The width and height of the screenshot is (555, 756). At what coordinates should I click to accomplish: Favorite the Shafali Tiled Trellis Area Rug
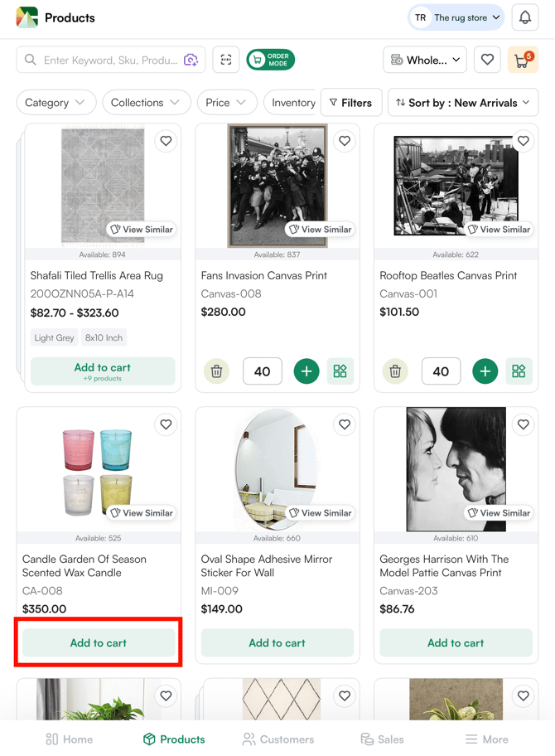tap(166, 141)
